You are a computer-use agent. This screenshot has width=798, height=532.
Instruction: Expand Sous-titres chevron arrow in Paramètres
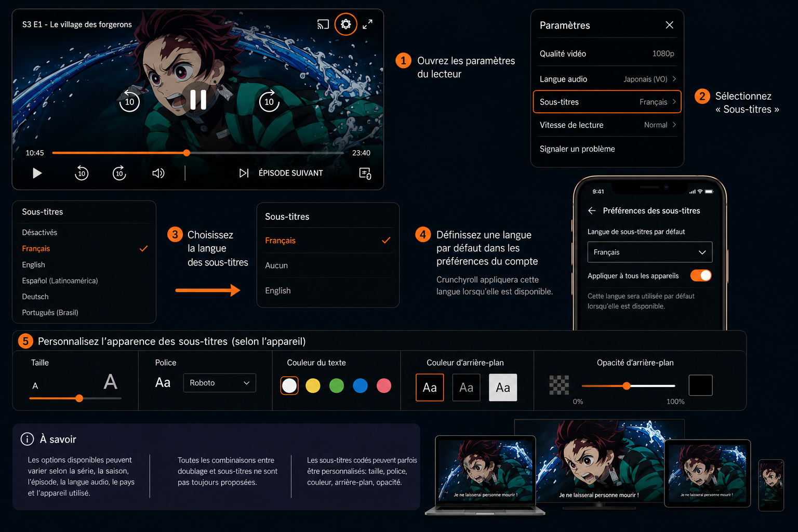[x=674, y=102]
